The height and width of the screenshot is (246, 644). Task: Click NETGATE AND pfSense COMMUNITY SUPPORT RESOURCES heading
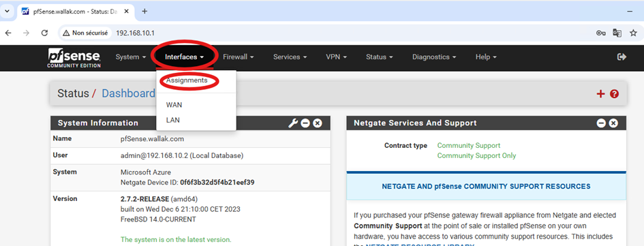(487, 187)
